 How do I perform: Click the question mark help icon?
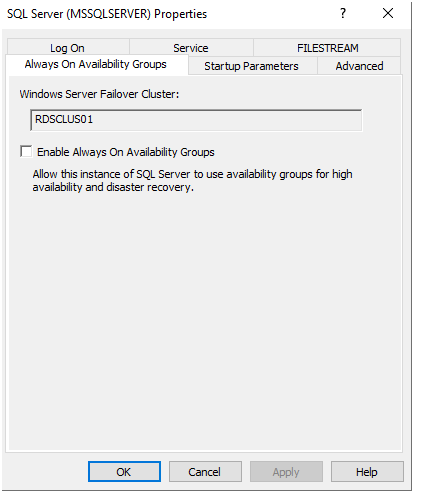point(343,13)
